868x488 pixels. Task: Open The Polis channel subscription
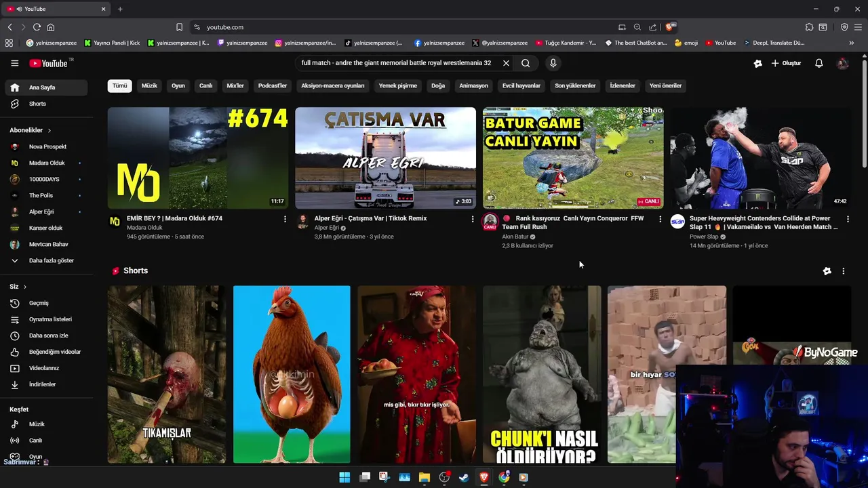click(x=46, y=195)
